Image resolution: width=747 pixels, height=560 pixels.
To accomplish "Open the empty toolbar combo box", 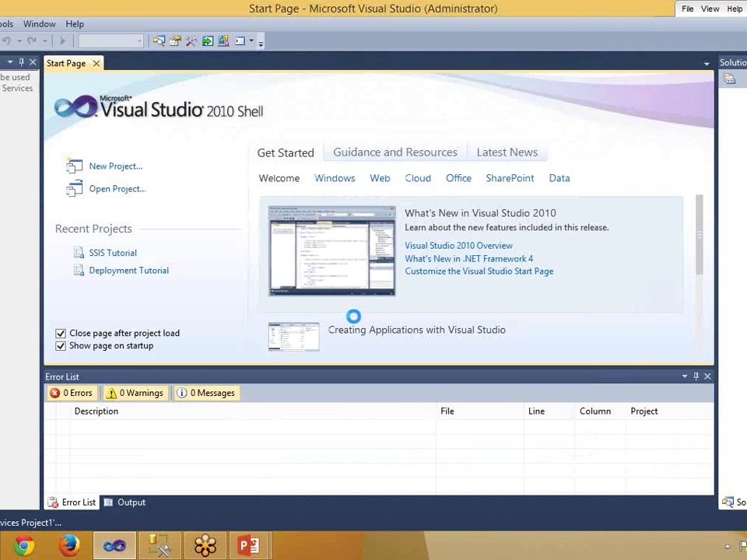I will coord(110,41).
